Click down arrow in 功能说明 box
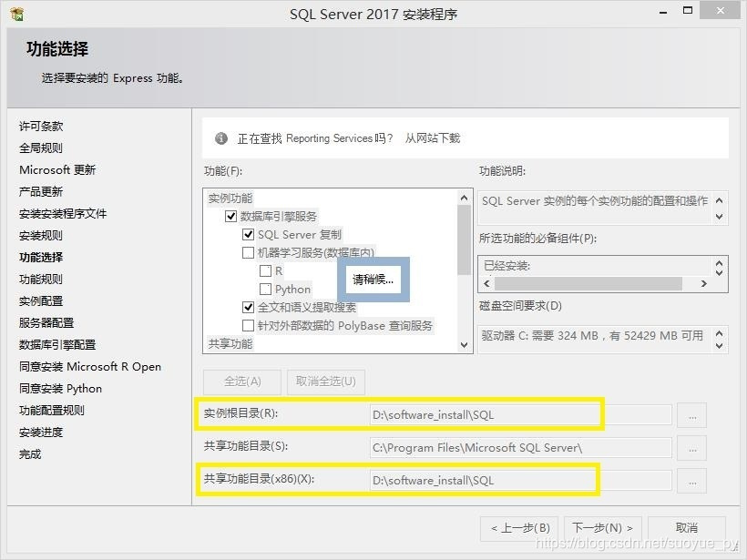The image size is (747, 560). coord(720,217)
